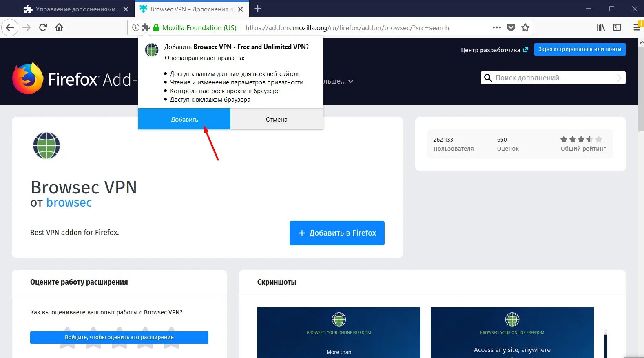Expand the Больше… navigation dropdown
The image size is (644, 358).
[338, 81]
